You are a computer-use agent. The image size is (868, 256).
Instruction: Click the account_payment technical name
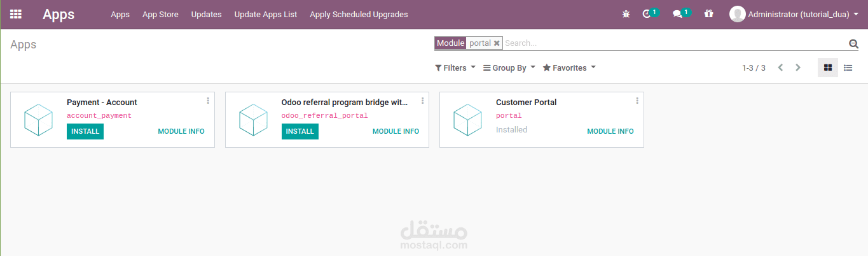tap(99, 116)
